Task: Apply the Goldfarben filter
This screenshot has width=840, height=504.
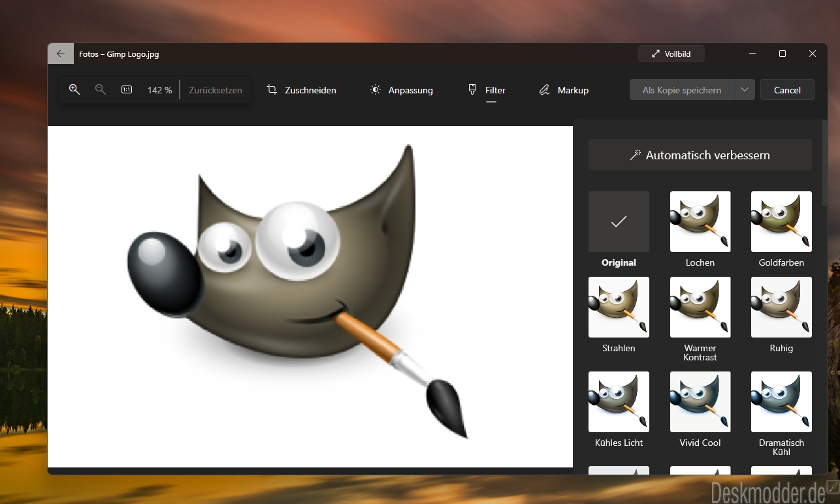Action: [x=781, y=221]
